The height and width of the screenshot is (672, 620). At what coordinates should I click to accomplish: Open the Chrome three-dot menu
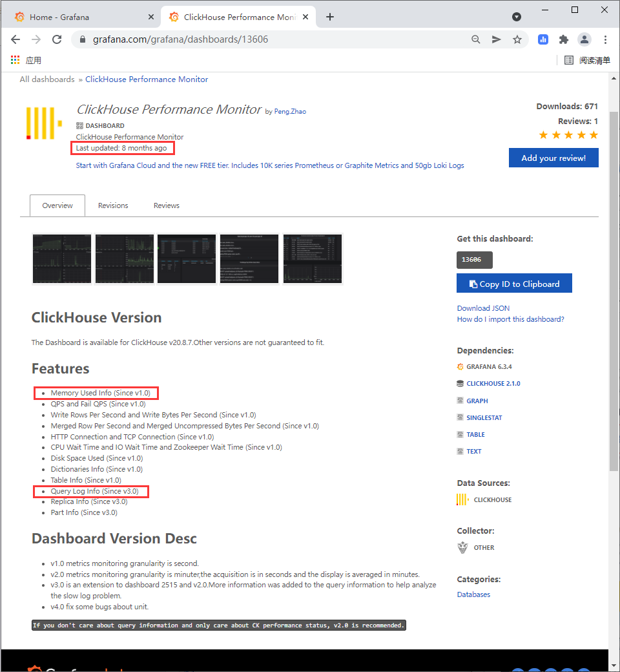pyautogui.click(x=605, y=39)
